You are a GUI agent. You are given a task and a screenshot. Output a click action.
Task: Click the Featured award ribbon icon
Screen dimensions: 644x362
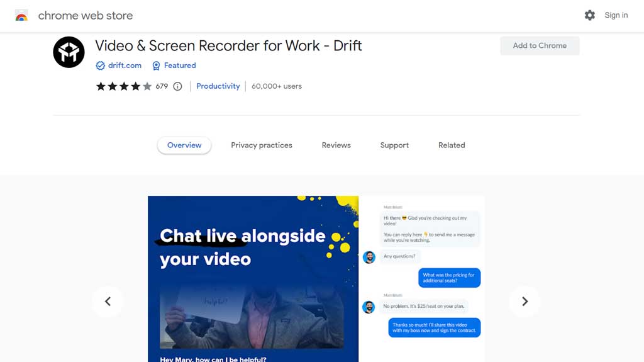pyautogui.click(x=156, y=65)
